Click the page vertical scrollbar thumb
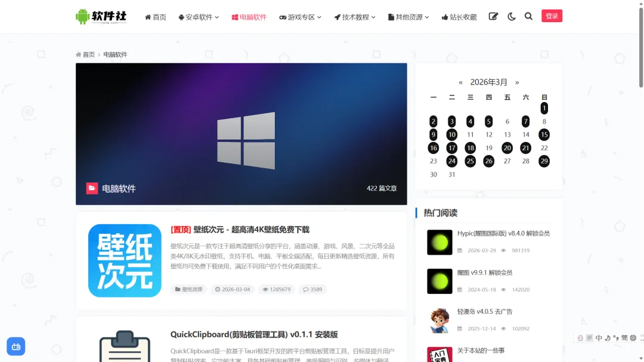Image resolution: width=644 pixels, height=362 pixels. click(x=640, y=47)
